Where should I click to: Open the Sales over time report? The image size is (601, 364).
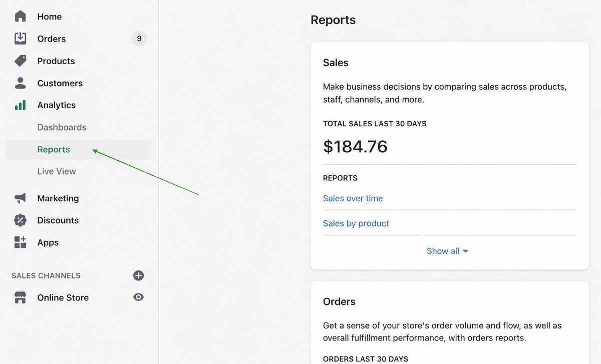pos(353,198)
